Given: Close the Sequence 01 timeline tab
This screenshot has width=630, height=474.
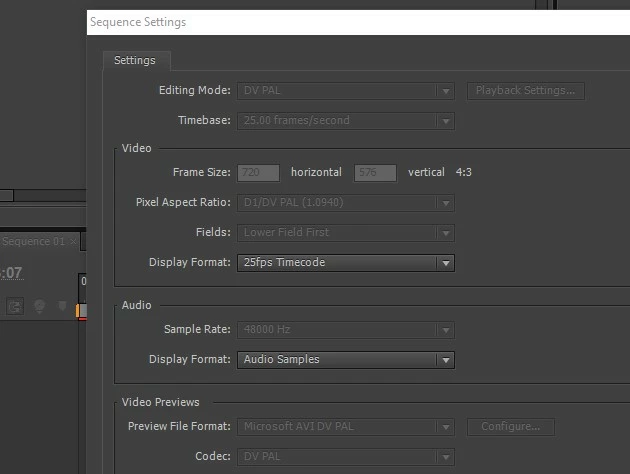Looking at the screenshot, I should tap(73, 241).
